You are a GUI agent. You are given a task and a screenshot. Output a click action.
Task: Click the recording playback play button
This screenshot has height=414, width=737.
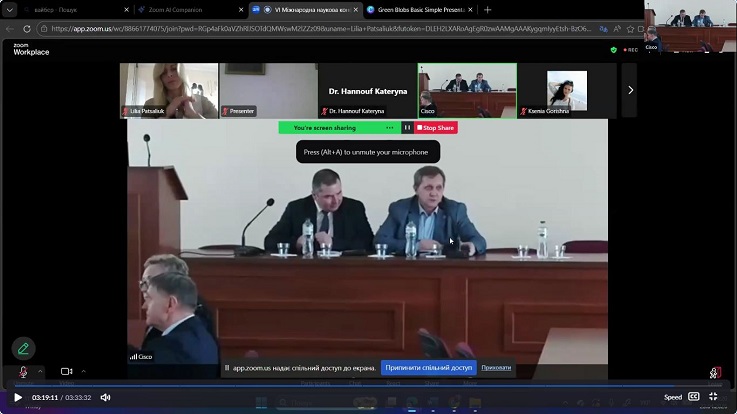(17, 397)
